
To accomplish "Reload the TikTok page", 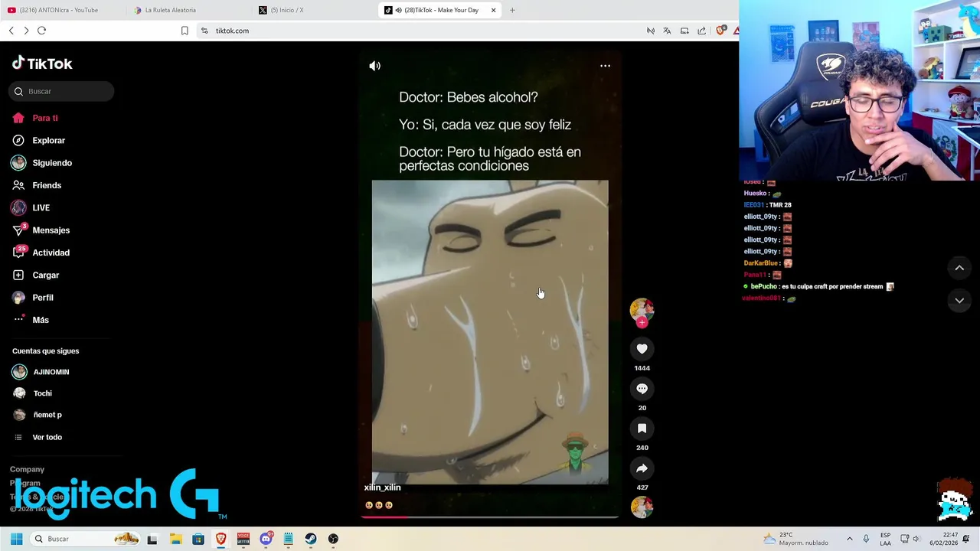I will tap(41, 31).
